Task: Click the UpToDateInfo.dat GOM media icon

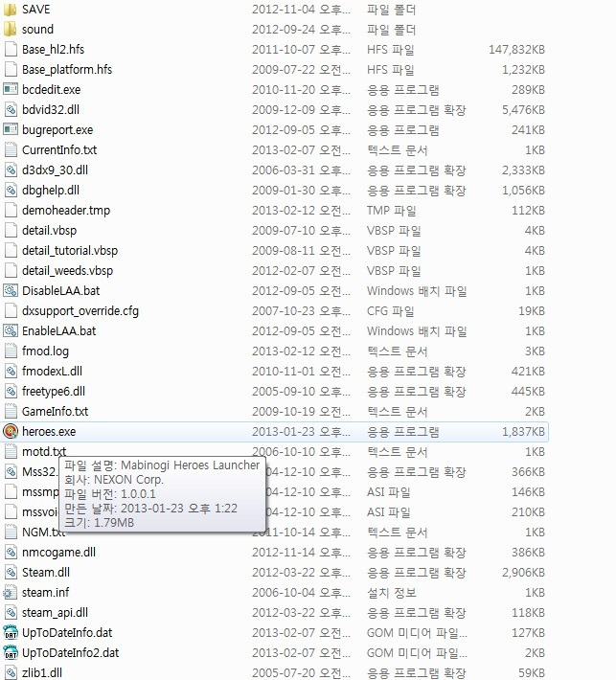Action: click(11, 633)
